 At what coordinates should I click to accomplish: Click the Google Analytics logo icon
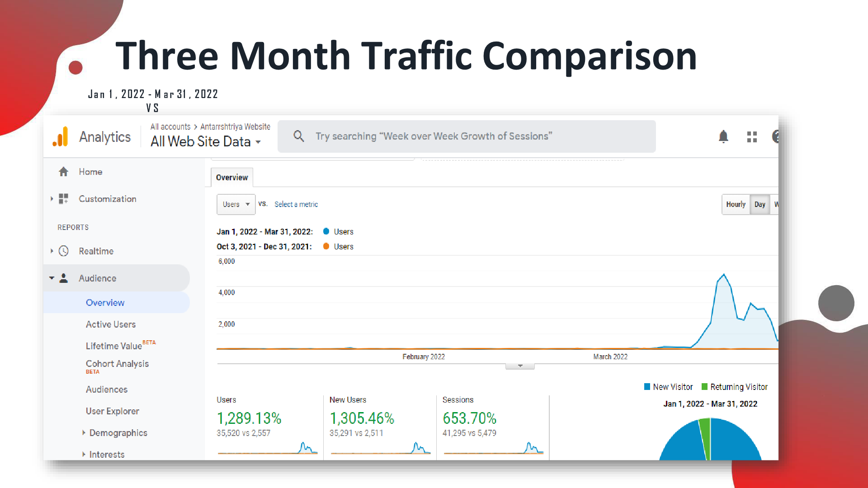click(60, 136)
